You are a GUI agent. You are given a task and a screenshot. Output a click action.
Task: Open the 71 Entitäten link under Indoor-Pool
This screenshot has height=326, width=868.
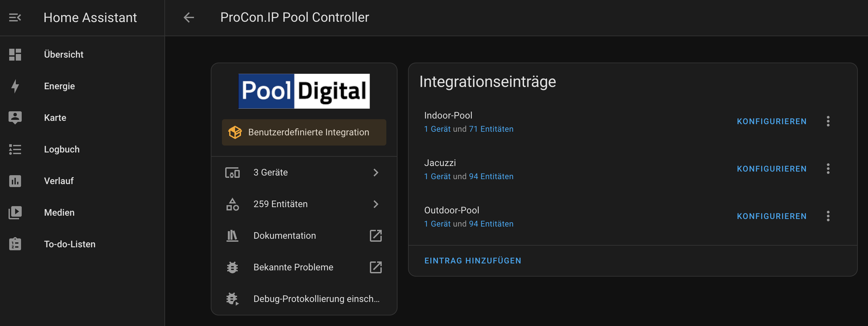pos(491,129)
